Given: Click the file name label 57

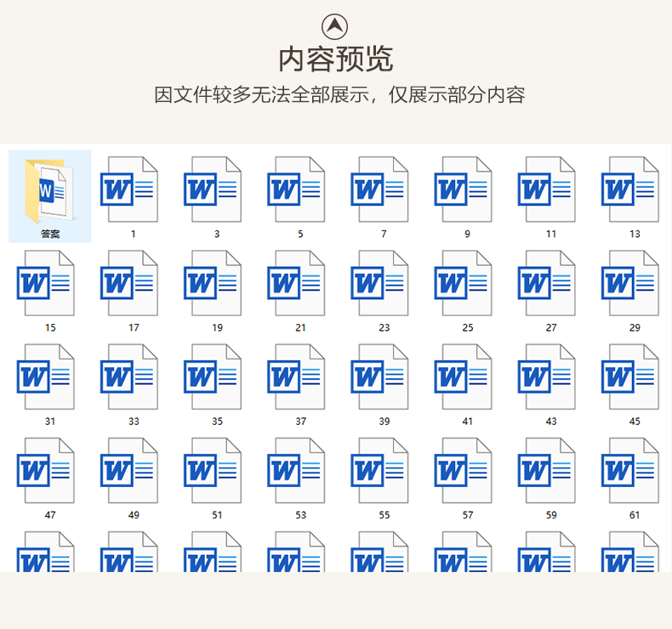Looking at the screenshot, I should (468, 515).
